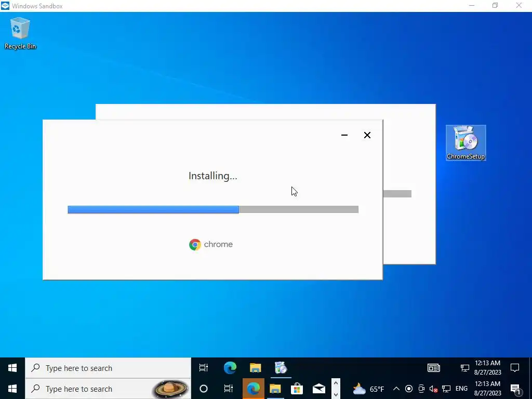Open Task View on the lower taskbar
The width and height of the screenshot is (532, 399).
pos(229,389)
